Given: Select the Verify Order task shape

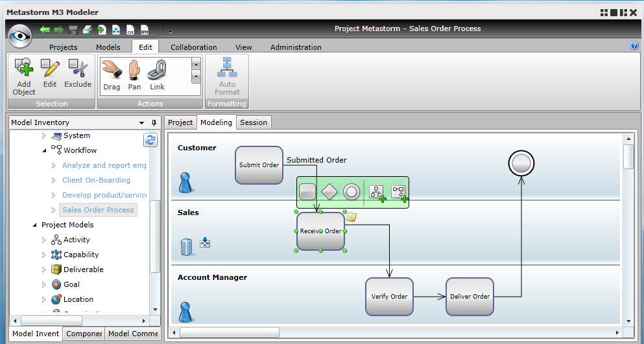Looking at the screenshot, I should tap(389, 296).
